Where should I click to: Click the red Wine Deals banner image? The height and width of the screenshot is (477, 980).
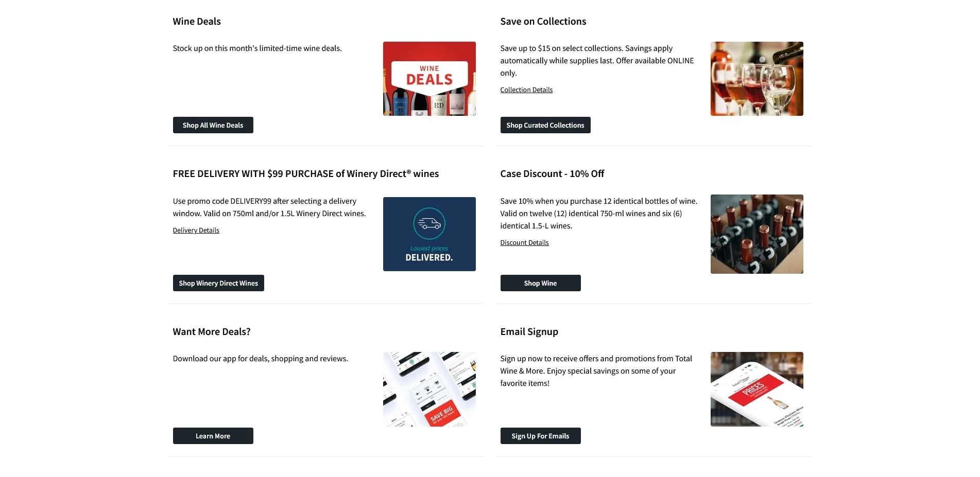pos(429,79)
